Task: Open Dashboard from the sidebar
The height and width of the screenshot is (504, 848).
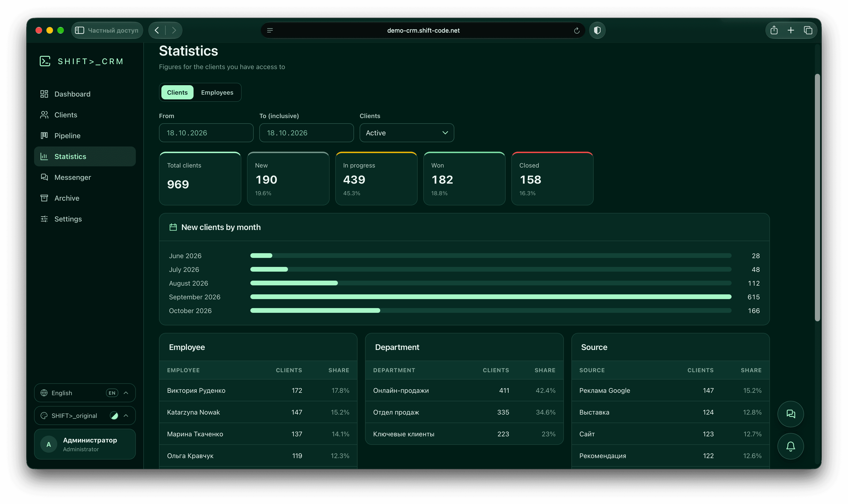Action: click(84, 94)
